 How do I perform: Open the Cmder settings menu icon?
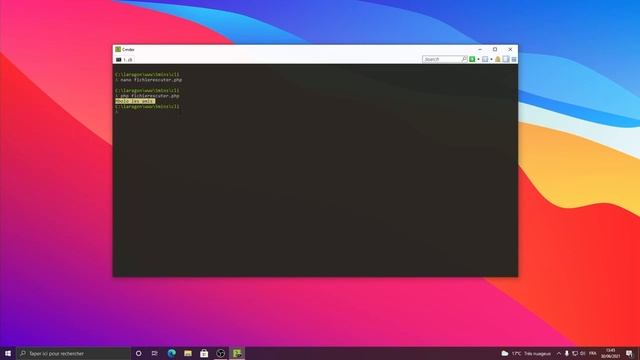click(x=514, y=59)
